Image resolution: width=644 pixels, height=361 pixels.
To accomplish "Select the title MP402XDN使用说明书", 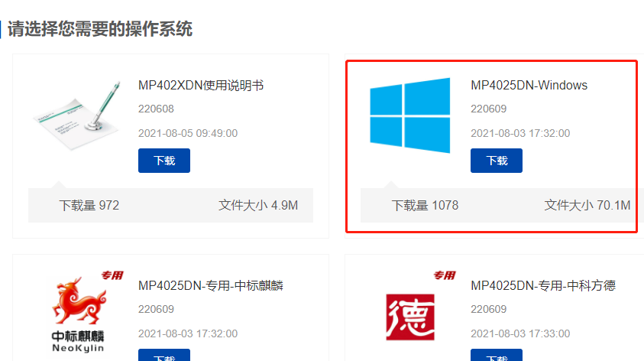I will (201, 86).
